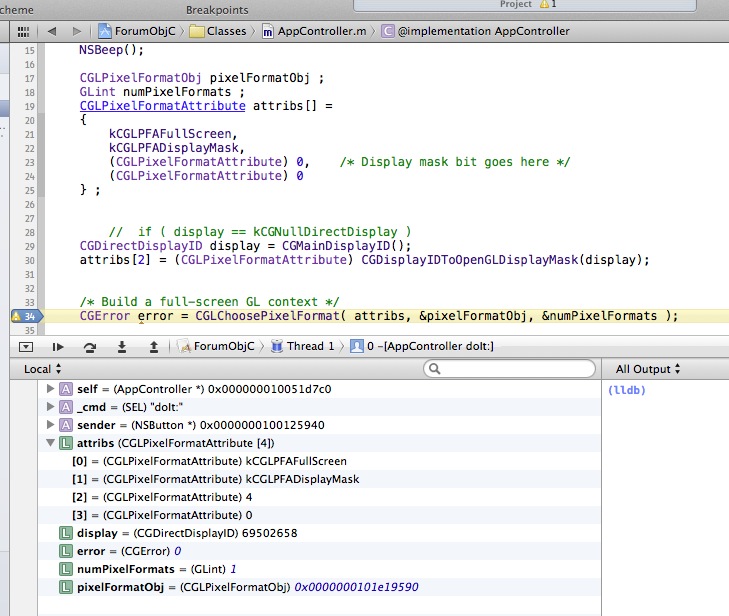Screen dimensions: 729x616
Task: Click the Breakpoints toolbar button
Action: (217, 9)
